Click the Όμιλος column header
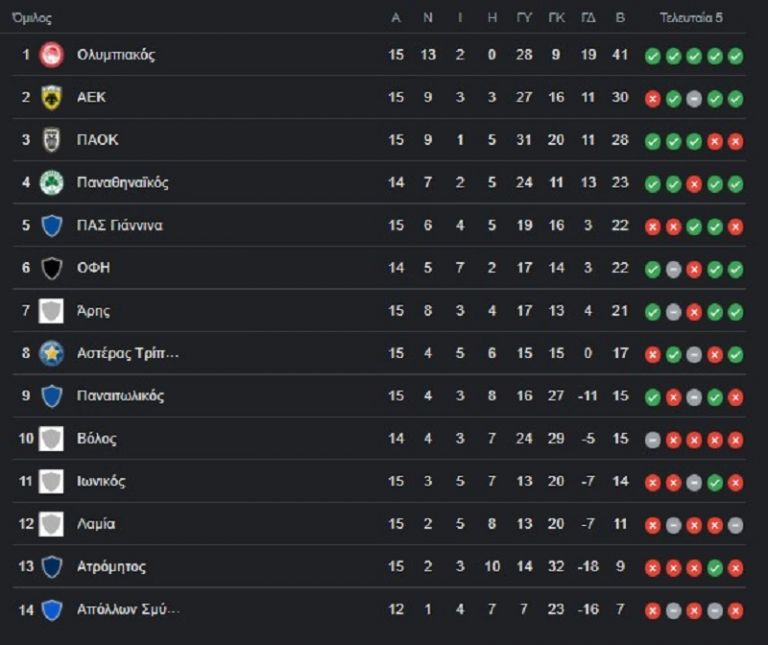Viewport: 768px width, 645px height. click(x=32, y=18)
